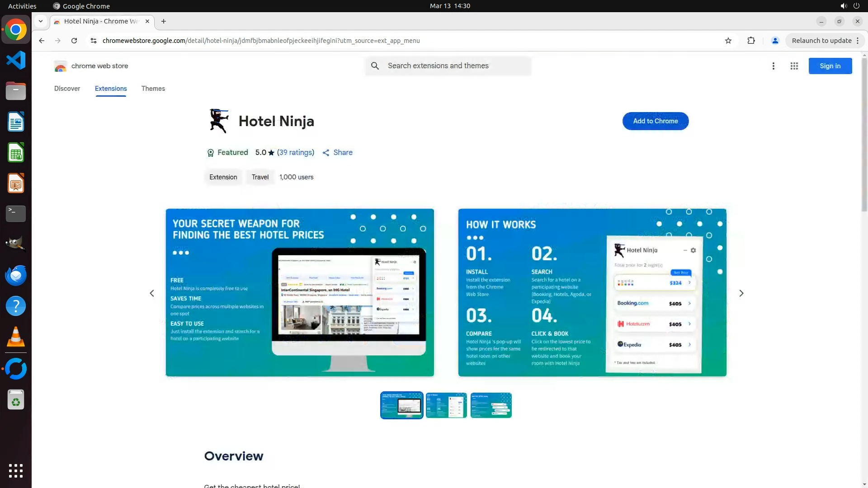Open web store three-dot menu
This screenshot has width=868, height=488.
tap(774, 66)
